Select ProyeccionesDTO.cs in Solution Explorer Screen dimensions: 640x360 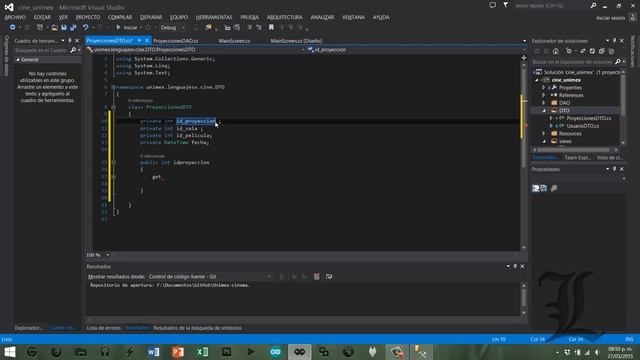(589, 118)
